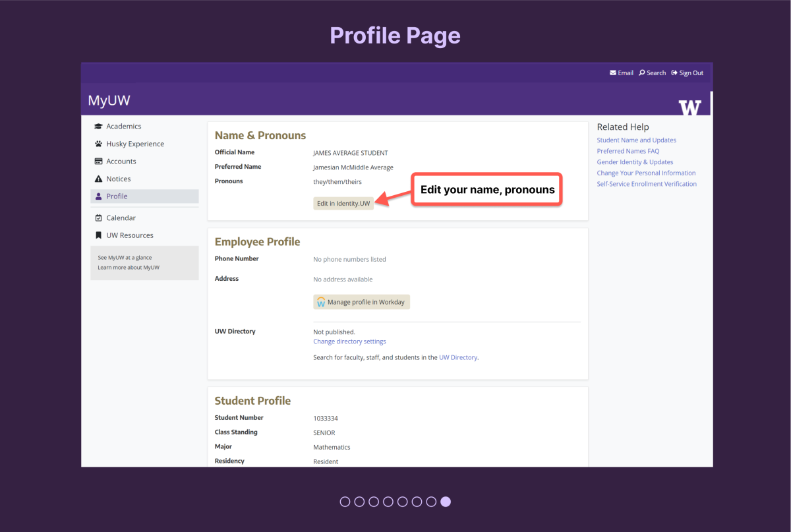Click the Husky Experience paw icon
Viewport: 791px width, 532px height.
pos(99,144)
